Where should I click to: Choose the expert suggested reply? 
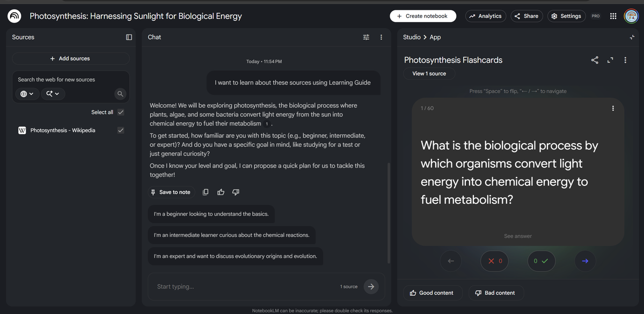(x=235, y=256)
